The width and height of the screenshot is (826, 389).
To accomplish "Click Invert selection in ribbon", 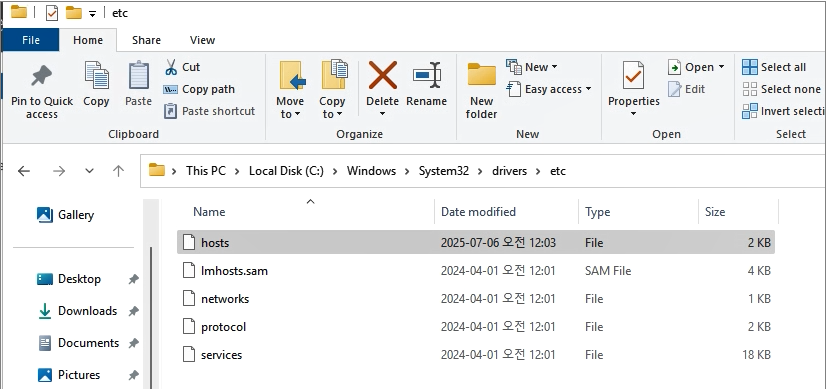I will click(783, 111).
